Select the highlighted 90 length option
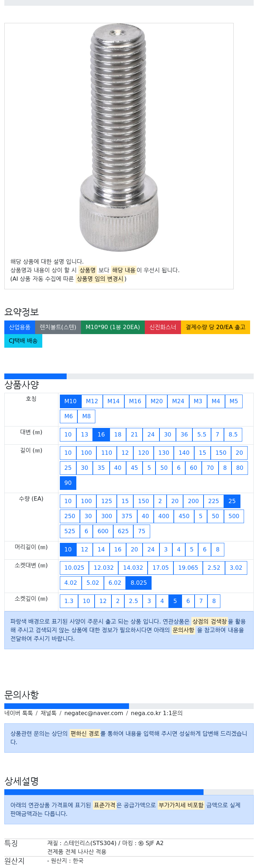Image resolution: width=258 pixels, height=868 pixels. tap(68, 483)
